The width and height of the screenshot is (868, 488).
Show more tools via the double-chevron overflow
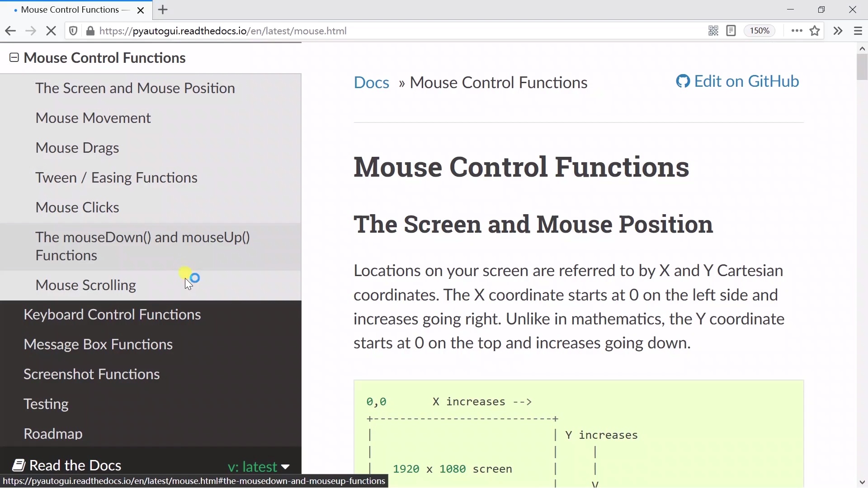(838, 31)
